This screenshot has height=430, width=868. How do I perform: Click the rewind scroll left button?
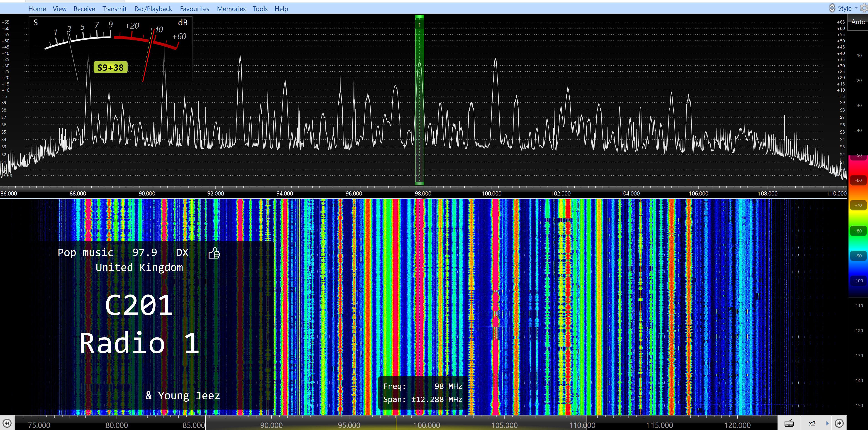click(x=7, y=423)
